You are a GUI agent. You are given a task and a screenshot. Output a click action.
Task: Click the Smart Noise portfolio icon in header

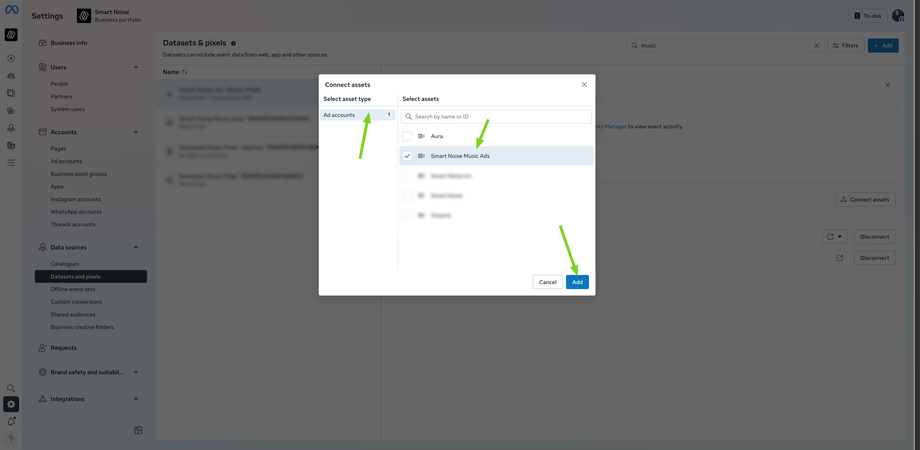(x=84, y=16)
